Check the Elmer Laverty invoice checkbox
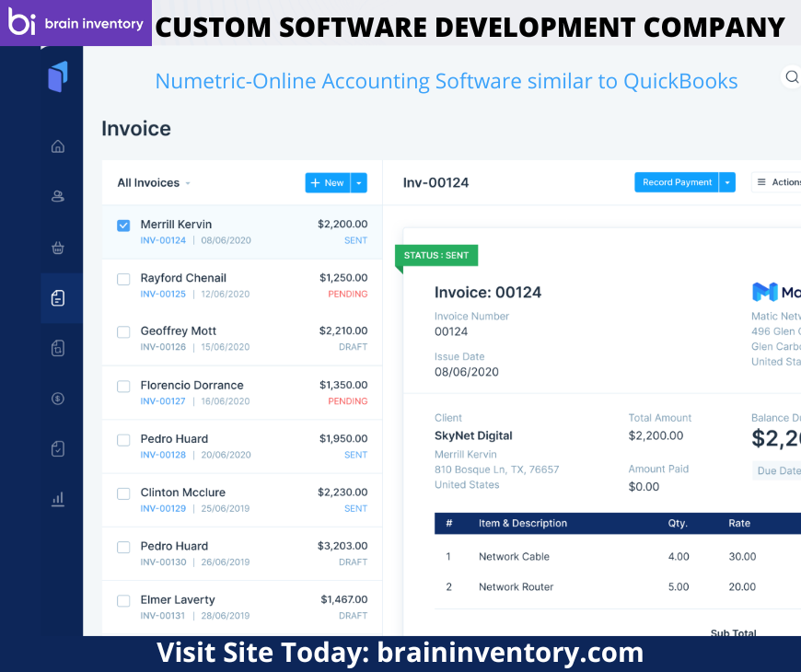 (x=123, y=601)
